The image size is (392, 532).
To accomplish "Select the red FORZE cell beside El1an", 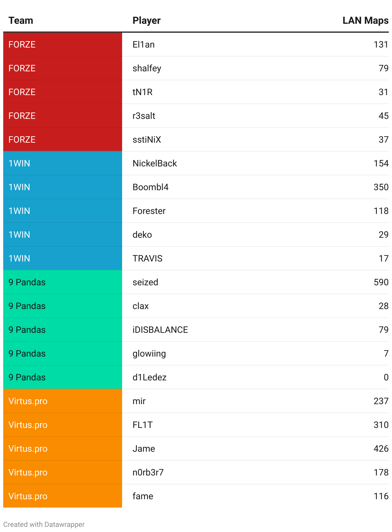I will 63,44.
